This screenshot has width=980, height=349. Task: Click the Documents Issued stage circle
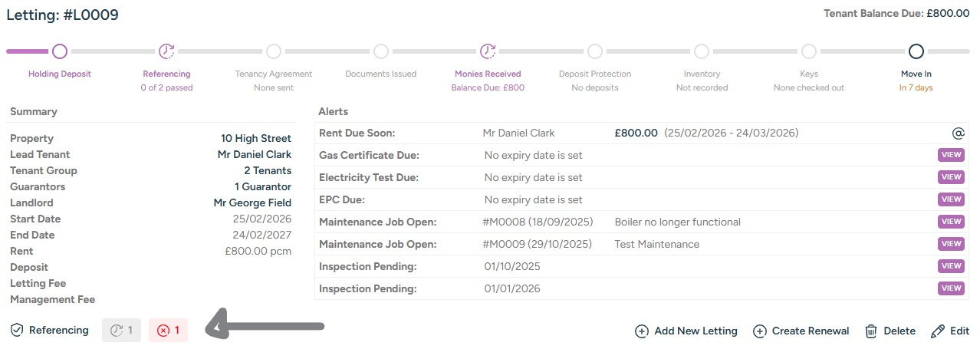[380, 51]
